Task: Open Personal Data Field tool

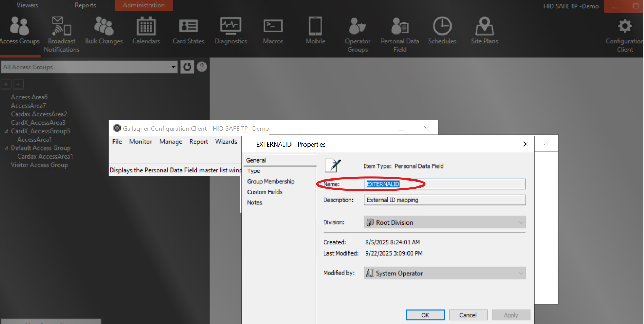Action: (x=400, y=35)
